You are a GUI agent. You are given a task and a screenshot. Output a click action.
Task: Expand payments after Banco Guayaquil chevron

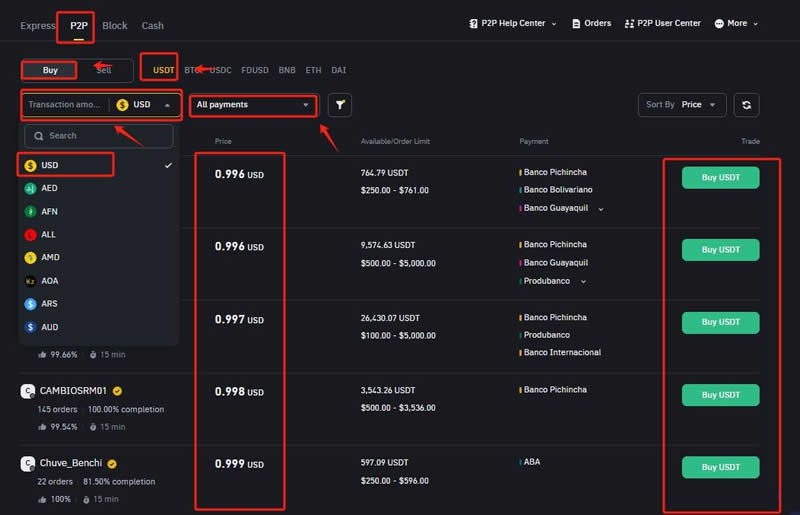tap(601, 209)
